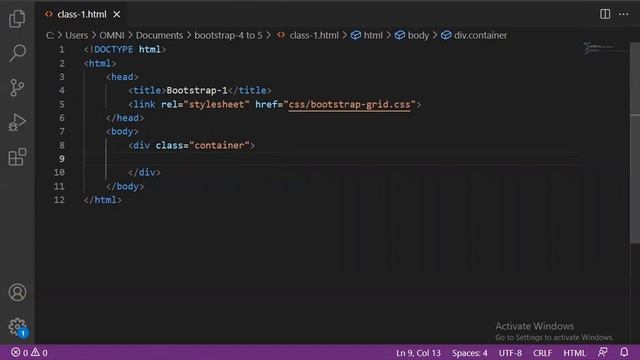This screenshot has width=640, height=360.
Task: Change line endings via CRLF
Action: coord(542,353)
